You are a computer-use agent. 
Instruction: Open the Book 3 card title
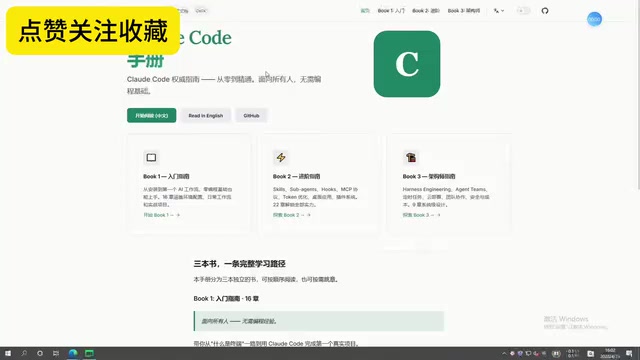tap(429, 176)
